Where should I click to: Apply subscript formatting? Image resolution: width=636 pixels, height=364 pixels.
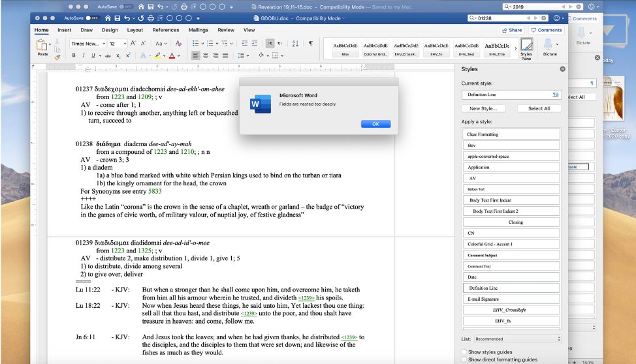click(x=118, y=55)
